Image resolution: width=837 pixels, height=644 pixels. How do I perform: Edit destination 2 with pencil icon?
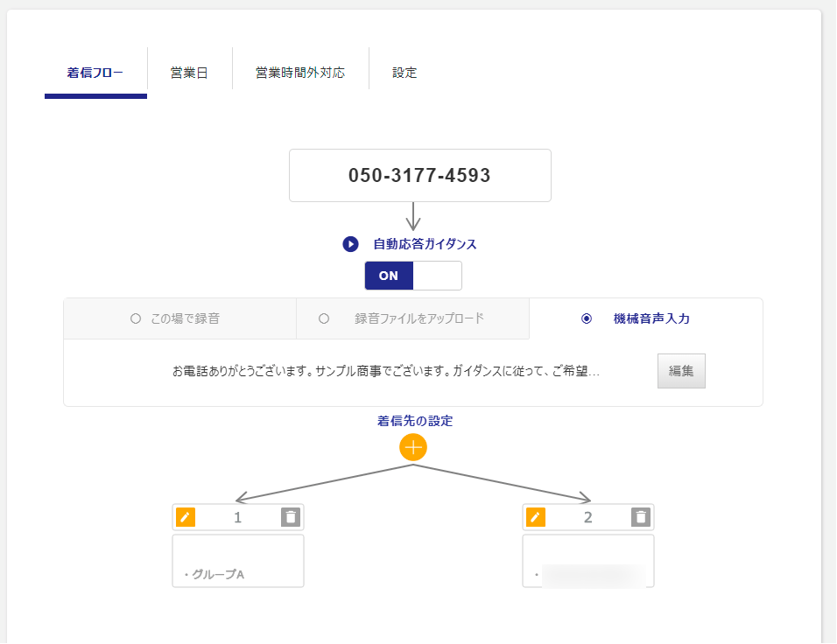(536, 517)
